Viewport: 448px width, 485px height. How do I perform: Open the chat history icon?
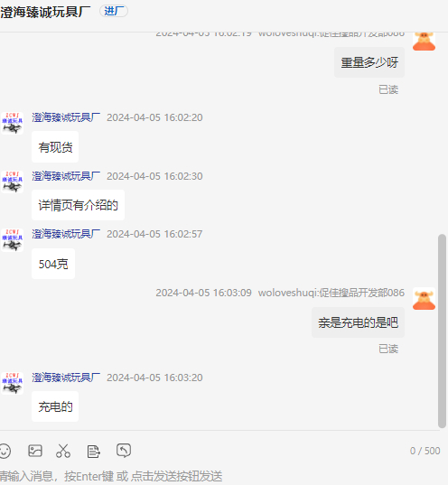pos(124,451)
